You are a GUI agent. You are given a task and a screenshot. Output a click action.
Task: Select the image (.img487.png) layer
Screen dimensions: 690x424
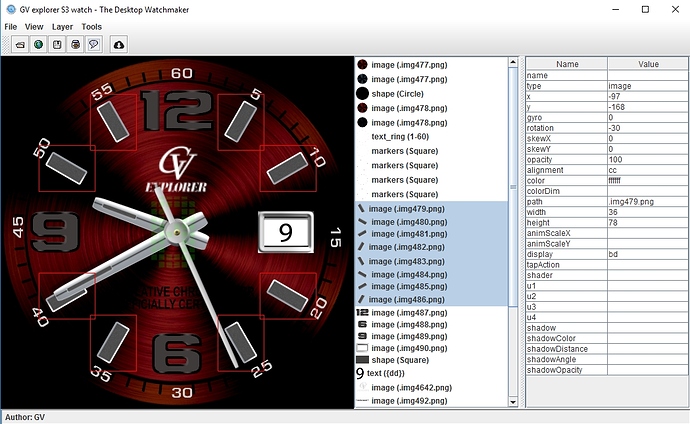[x=410, y=313]
